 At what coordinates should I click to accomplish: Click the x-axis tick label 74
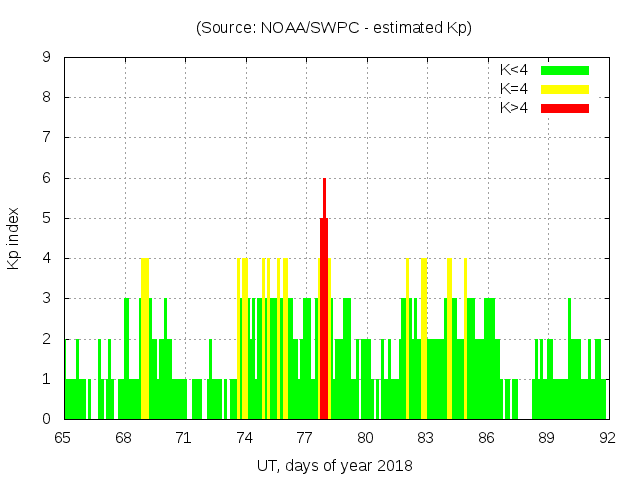[x=244, y=437]
